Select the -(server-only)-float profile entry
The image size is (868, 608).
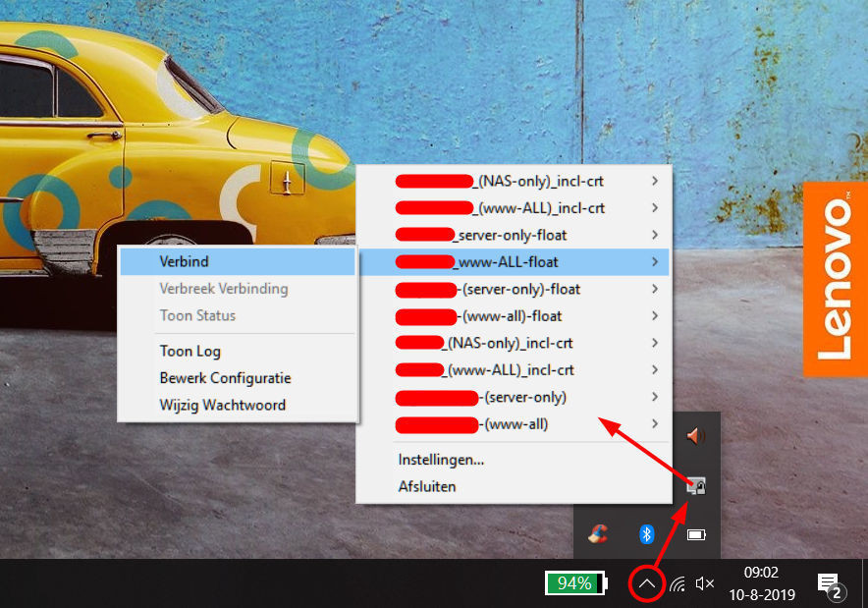pyautogui.click(x=514, y=289)
